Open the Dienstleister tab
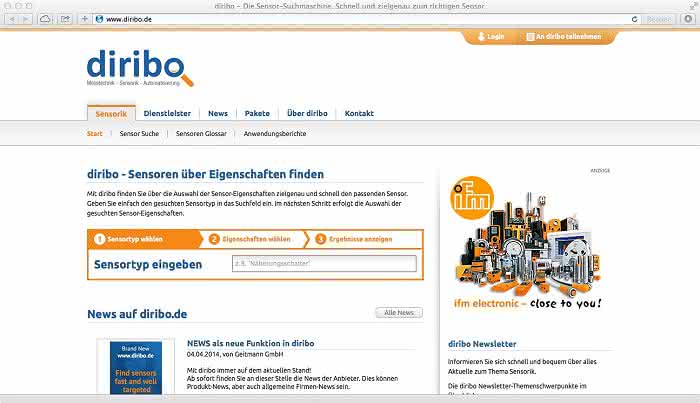Image resolution: width=700 pixels, height=403 pixels. pyautogui.click(x=167, y=113)
